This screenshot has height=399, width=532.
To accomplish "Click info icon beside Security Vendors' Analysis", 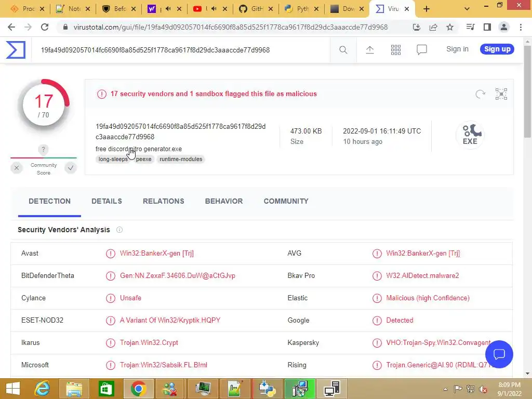I will [x=119, y=230].
